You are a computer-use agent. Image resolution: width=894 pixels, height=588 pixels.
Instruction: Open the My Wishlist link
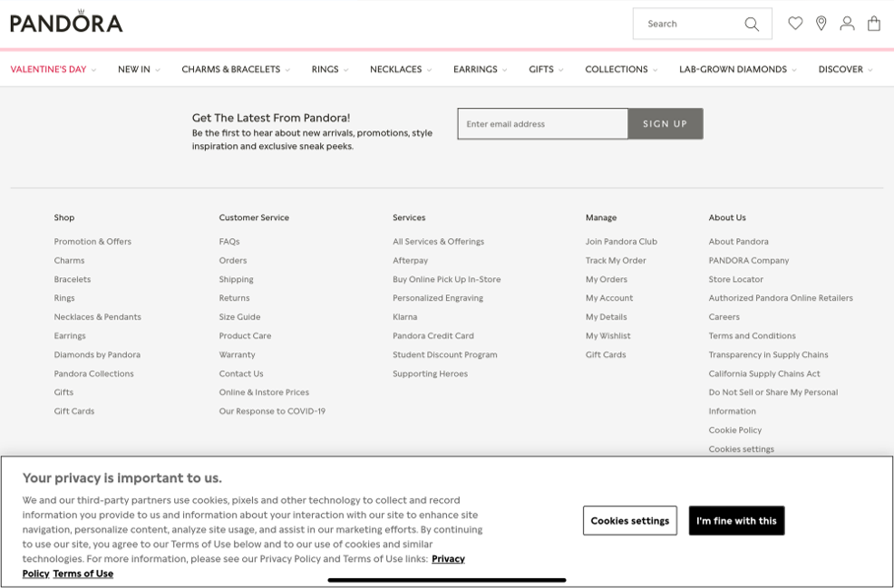coord(607,335)
